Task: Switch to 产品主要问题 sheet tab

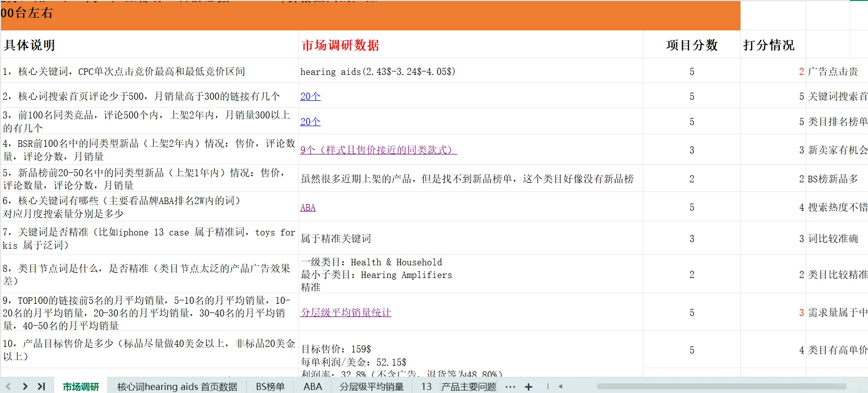Action: (x=469, y=386)
